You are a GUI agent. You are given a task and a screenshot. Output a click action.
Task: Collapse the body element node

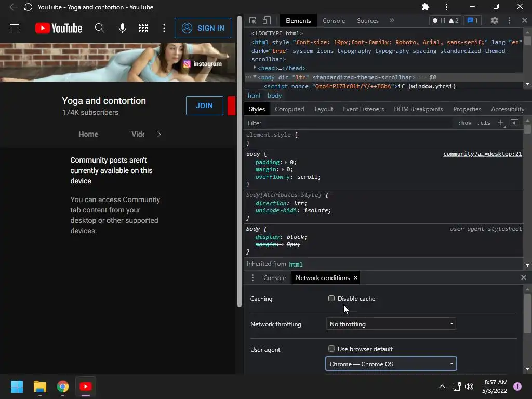coord(255,77)
